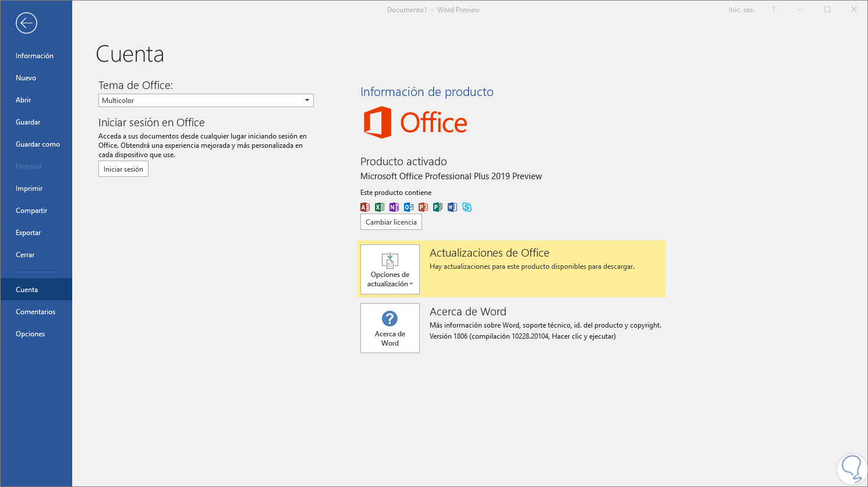Select Guardar in the sidebar
Image resolution: width=868 pixels, height=487 pixels.
pyautogui.click(x=28, y=122)
